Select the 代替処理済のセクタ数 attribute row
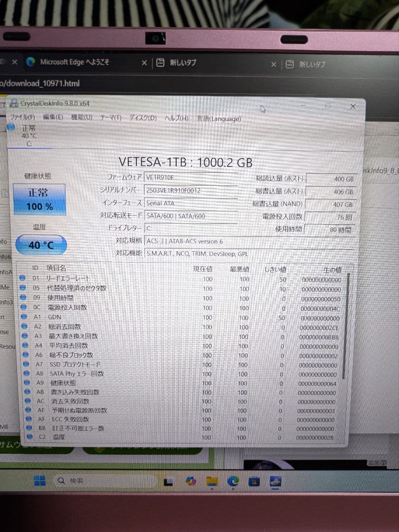399x532 pixels. click(x=182, y=288)
